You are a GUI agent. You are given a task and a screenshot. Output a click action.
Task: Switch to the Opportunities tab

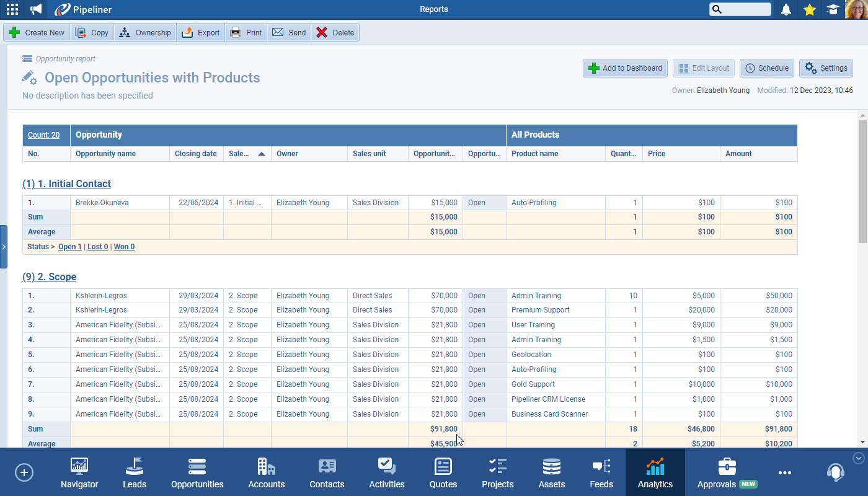197,473
